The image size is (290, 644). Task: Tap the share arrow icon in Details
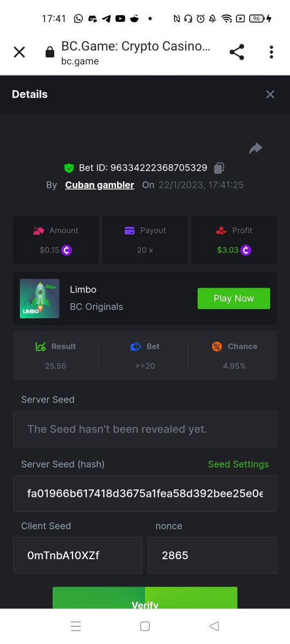(x=256, y=149)
